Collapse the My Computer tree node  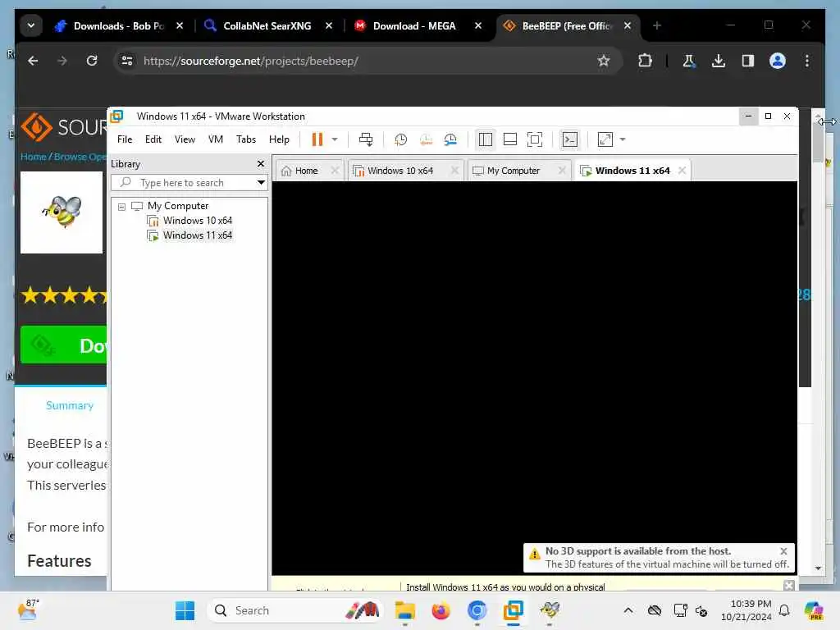(121, 206)
